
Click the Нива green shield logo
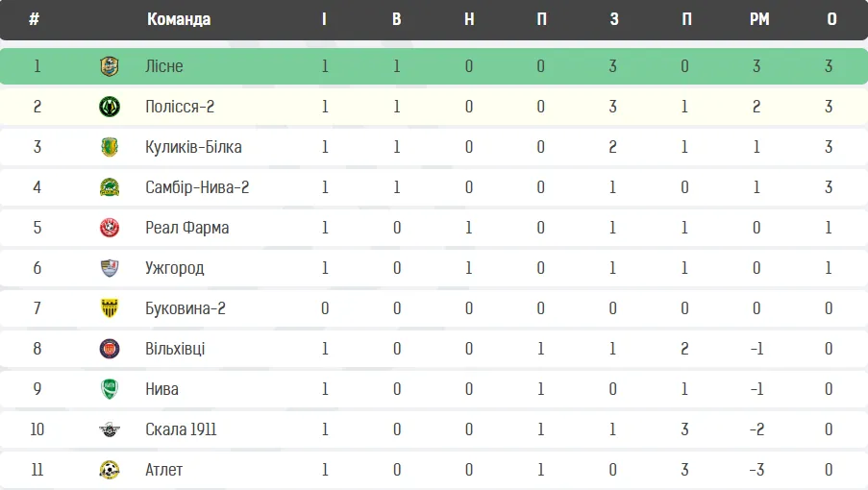(110, 389)
